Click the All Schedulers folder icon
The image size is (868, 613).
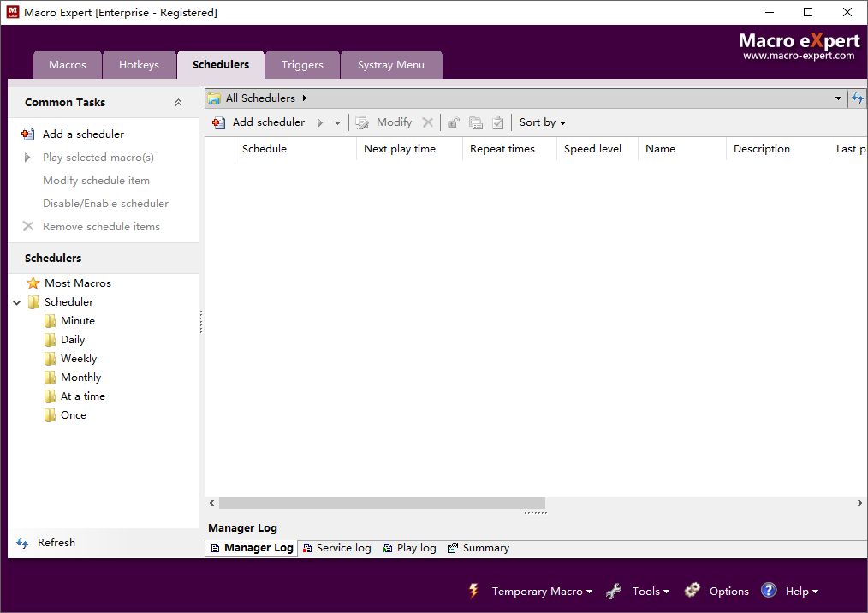pos(214,98)
